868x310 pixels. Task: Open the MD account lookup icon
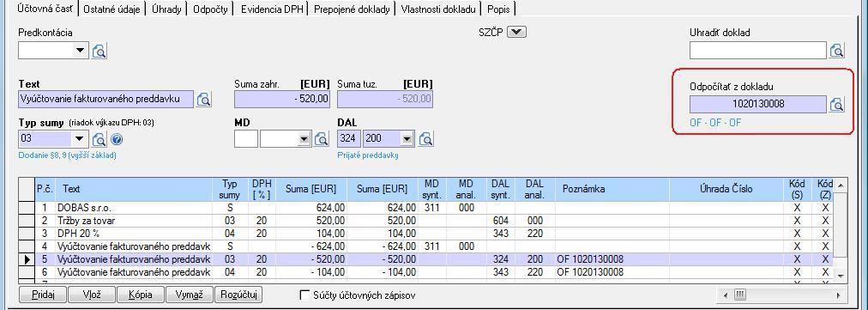point(321,138)
